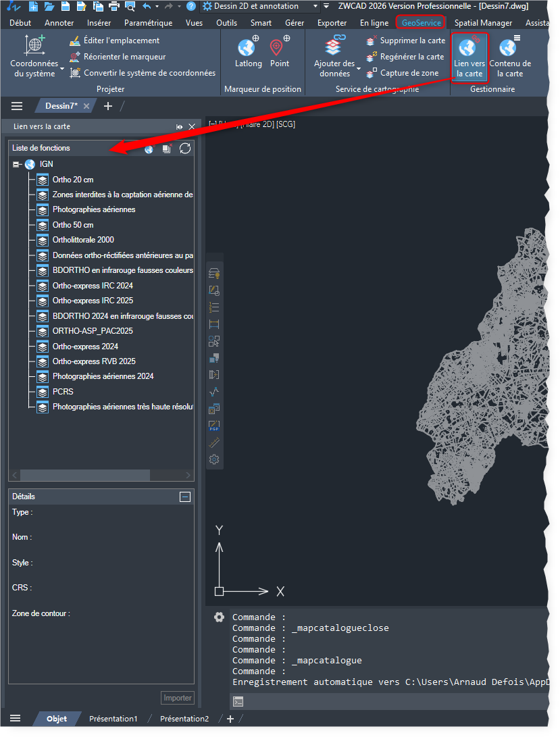The width and height of the screenshot is (560, 737).
Task: Refresh the Liste de fonctions panel
Action: [185, 149]
